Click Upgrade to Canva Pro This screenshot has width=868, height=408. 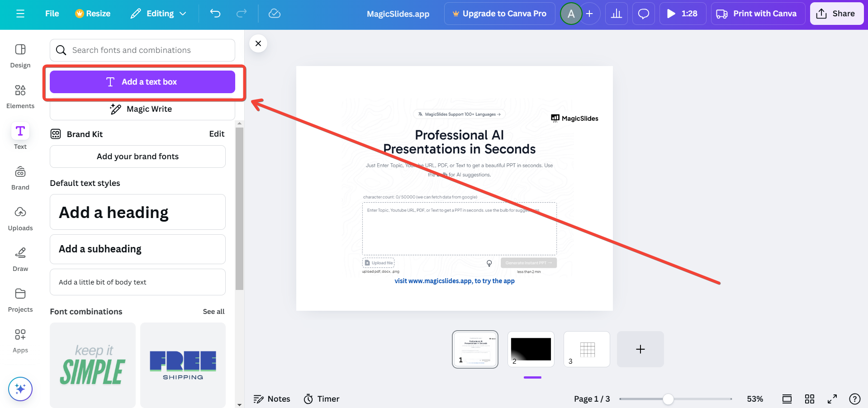pos(499,14)
